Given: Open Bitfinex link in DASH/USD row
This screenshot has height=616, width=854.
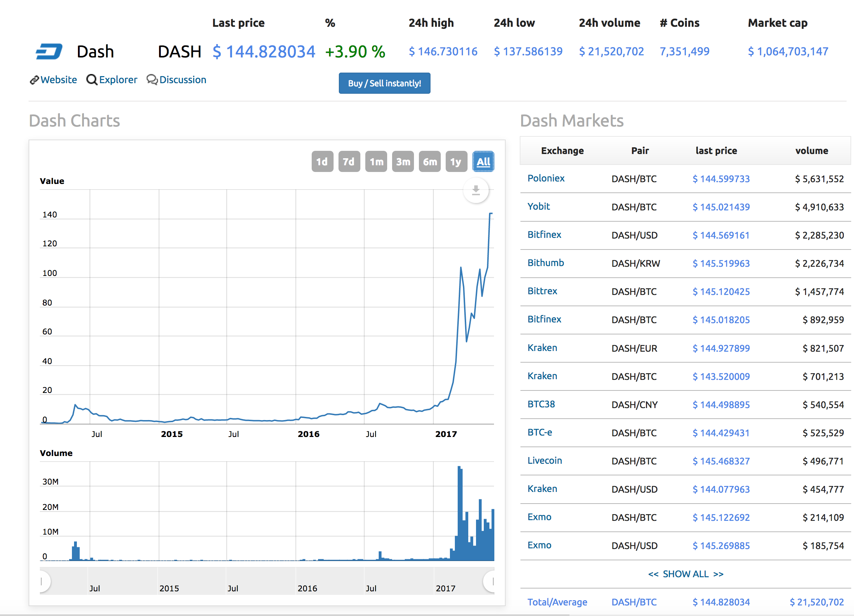Looking at the screenshot, I should [544, 235].
